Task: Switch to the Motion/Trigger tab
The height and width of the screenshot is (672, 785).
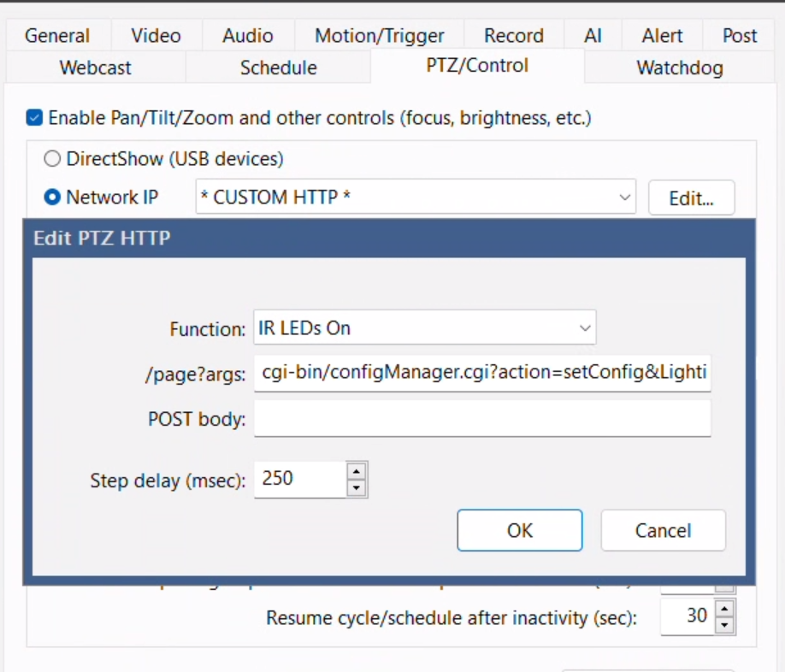Action: (379, 36)
